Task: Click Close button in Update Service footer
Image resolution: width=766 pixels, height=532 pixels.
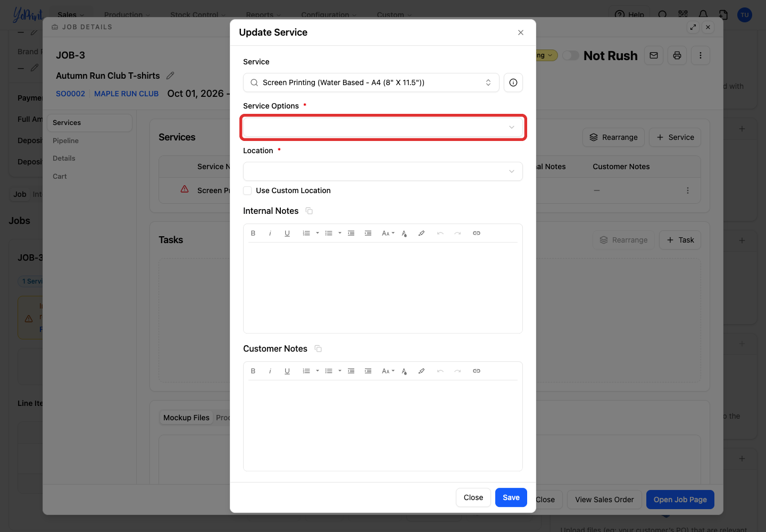Action: [x=473, y=497]
